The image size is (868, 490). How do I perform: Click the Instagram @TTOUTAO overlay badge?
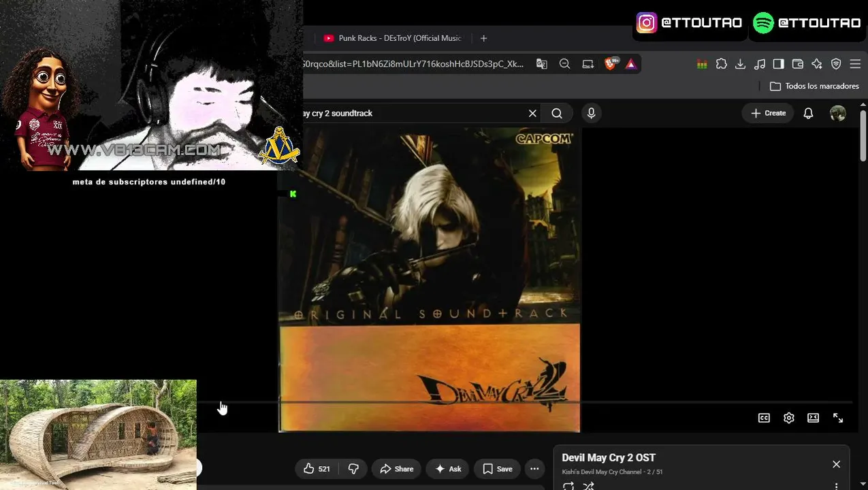click(x=689, y=22)
